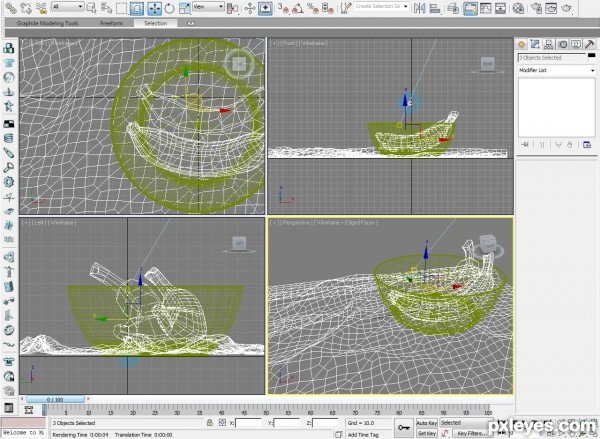
Task: Click the Mirror tool icon
Action: 419,8
